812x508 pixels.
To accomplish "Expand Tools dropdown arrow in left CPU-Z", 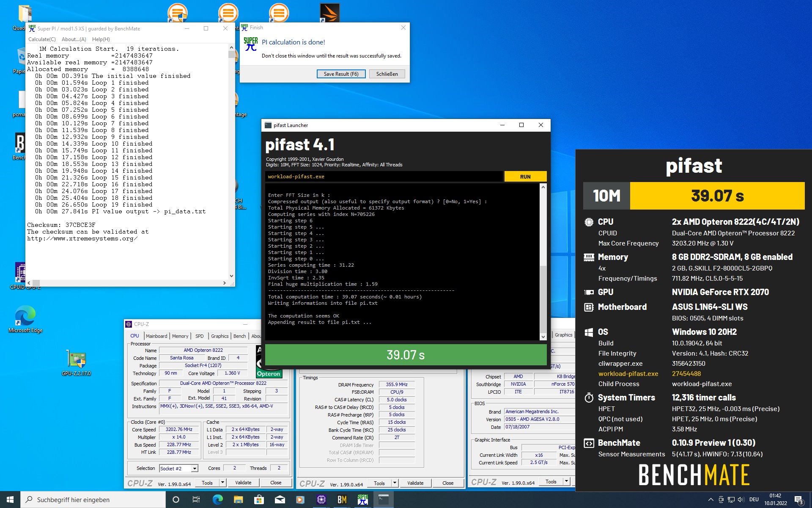I will pyautogui.click(x=223, y=483).
